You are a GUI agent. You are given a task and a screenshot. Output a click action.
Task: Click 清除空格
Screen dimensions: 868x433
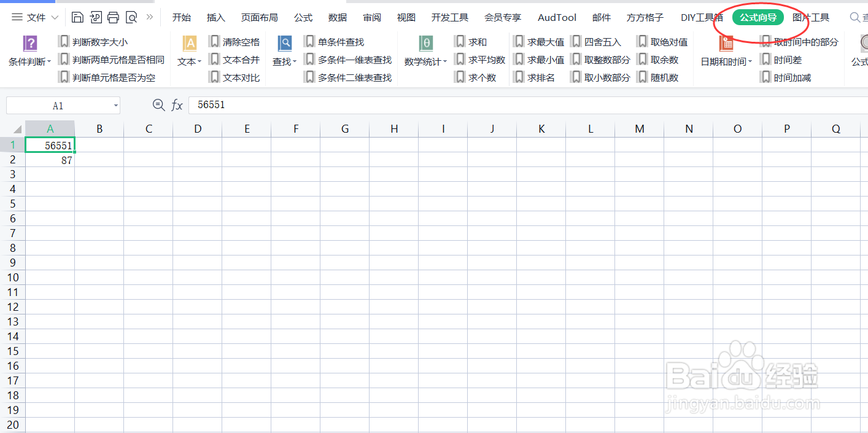(x=234, y=42)
